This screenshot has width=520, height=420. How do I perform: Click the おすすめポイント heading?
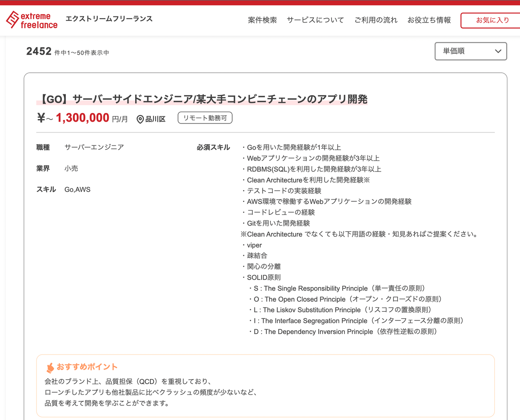[87, 367]
